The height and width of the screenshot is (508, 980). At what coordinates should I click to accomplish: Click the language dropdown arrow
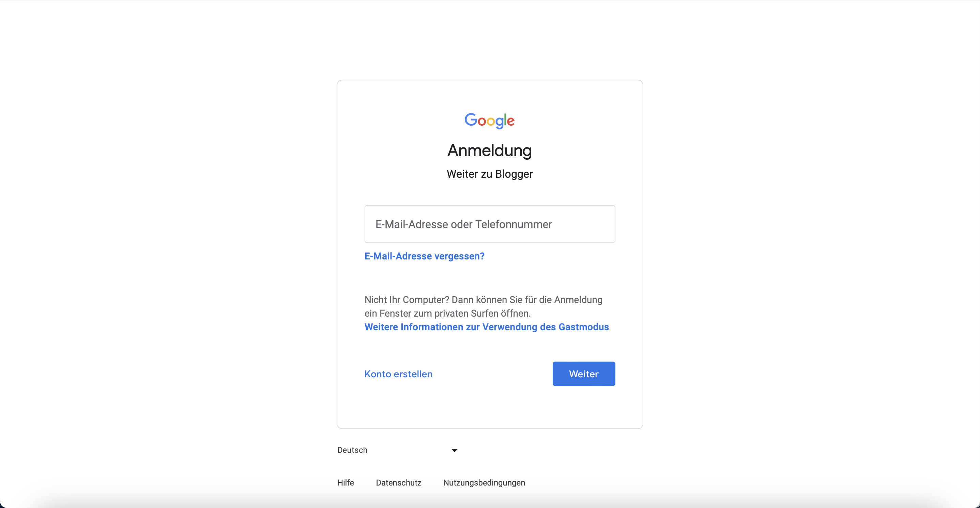coord(454,450)
